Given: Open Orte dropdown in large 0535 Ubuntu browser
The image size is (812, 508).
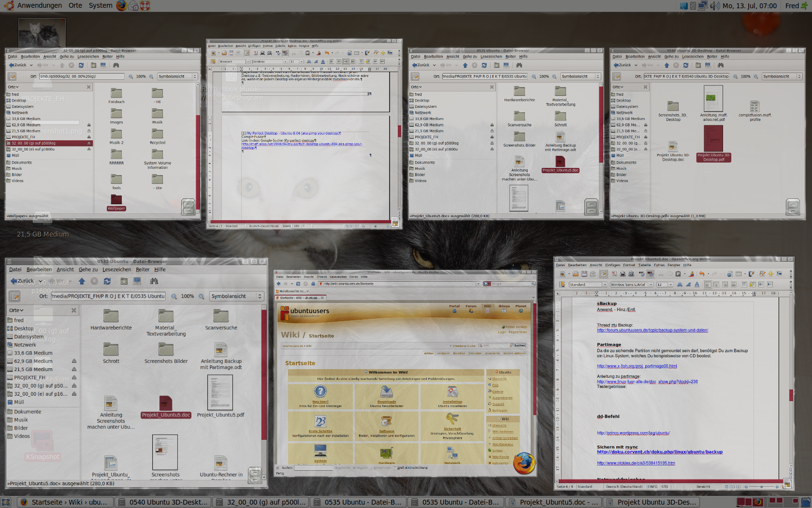Looking at the screenshot, I should [x=16, y=310].
